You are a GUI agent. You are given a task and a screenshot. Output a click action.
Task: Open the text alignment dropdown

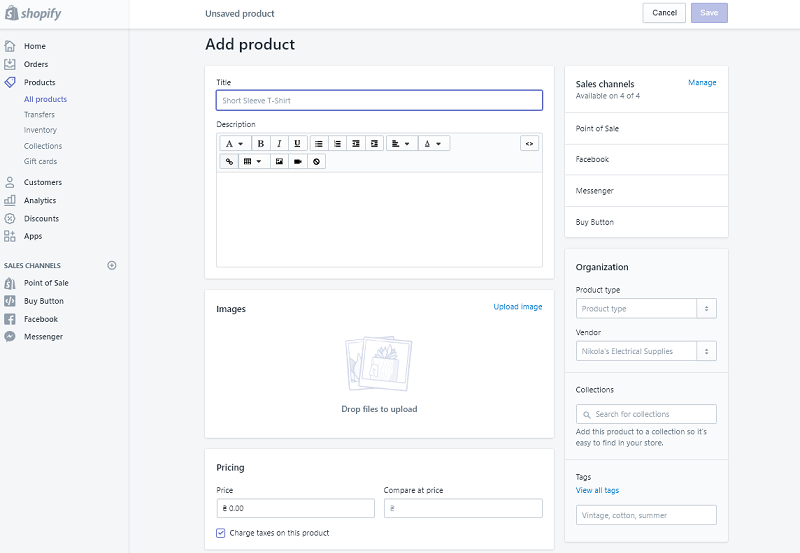tap(400, 144)
